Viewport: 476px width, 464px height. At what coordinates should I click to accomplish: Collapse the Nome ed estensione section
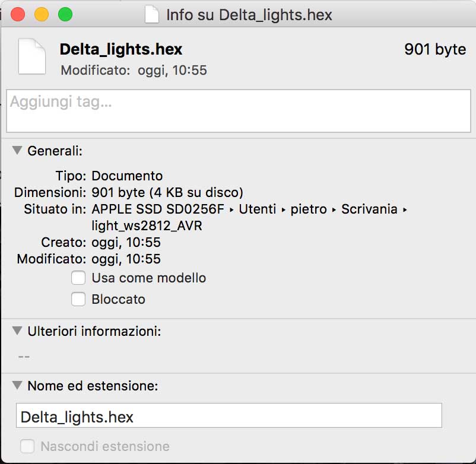point(17,386)
